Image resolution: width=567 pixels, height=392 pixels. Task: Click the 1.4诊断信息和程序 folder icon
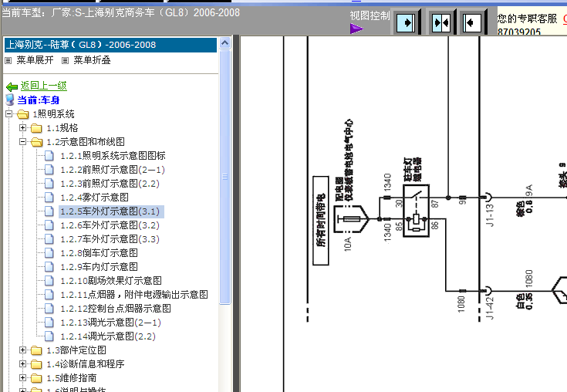click(36, 364)
